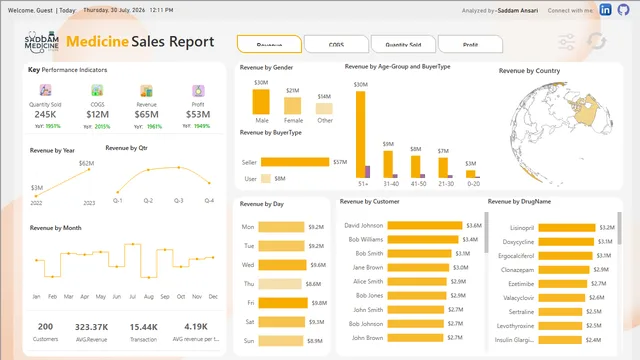
Task: Click the 2022 point on Revenue by Year
Action: point(36,196)
